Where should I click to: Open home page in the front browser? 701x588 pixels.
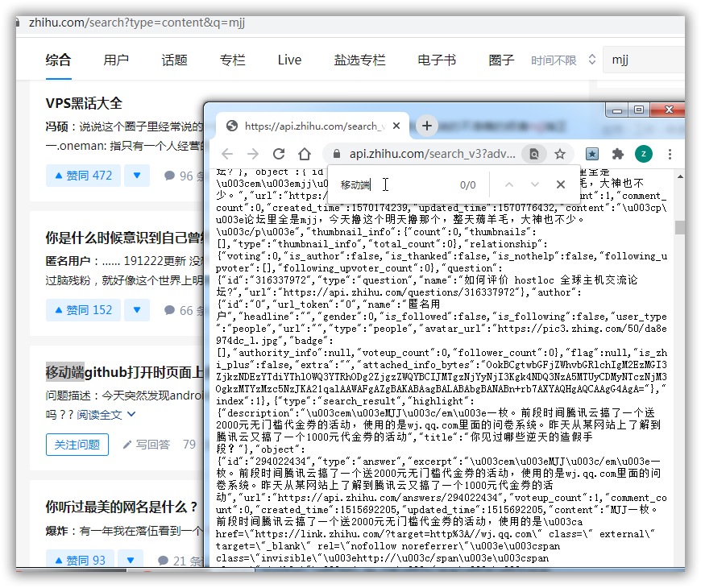tap(305, 154)
